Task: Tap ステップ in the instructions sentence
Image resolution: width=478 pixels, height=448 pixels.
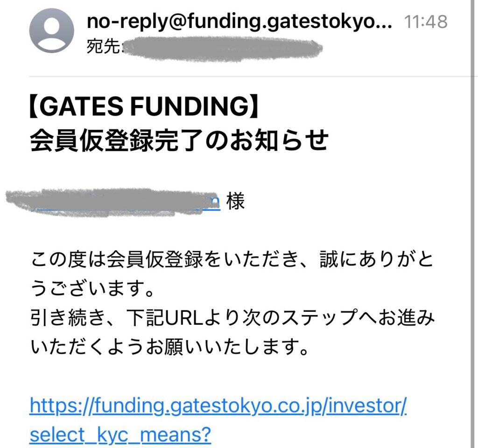Action: [x=319, y=317]
